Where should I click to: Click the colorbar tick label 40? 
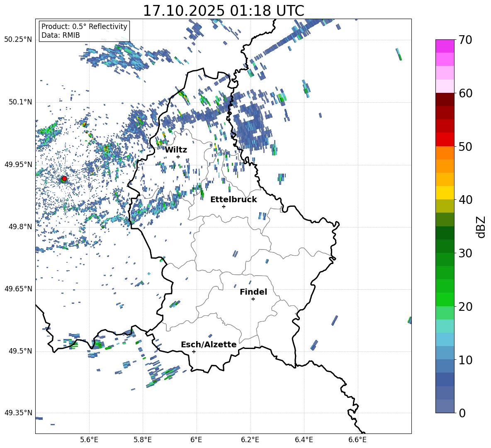[x=465, y=200]
